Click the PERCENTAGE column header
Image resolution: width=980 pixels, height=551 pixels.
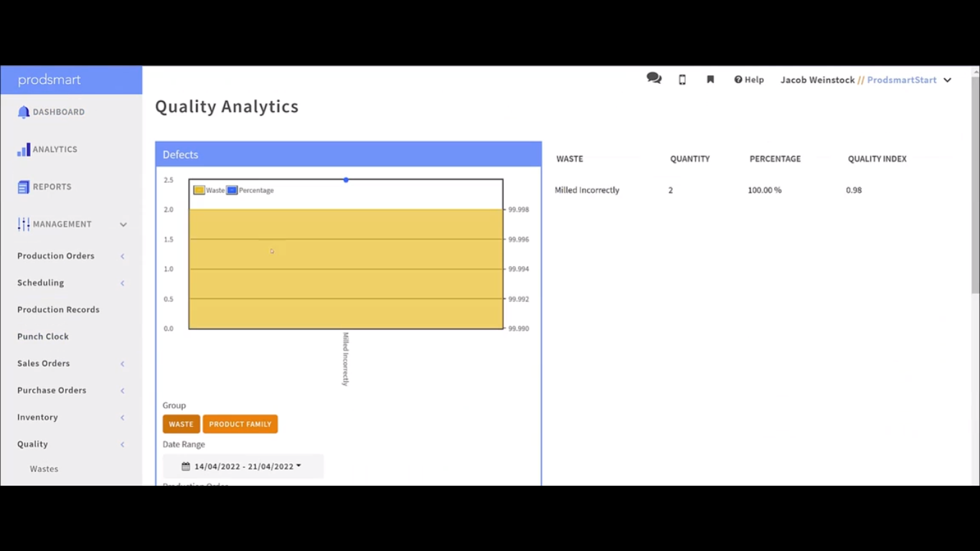point(775,159)
